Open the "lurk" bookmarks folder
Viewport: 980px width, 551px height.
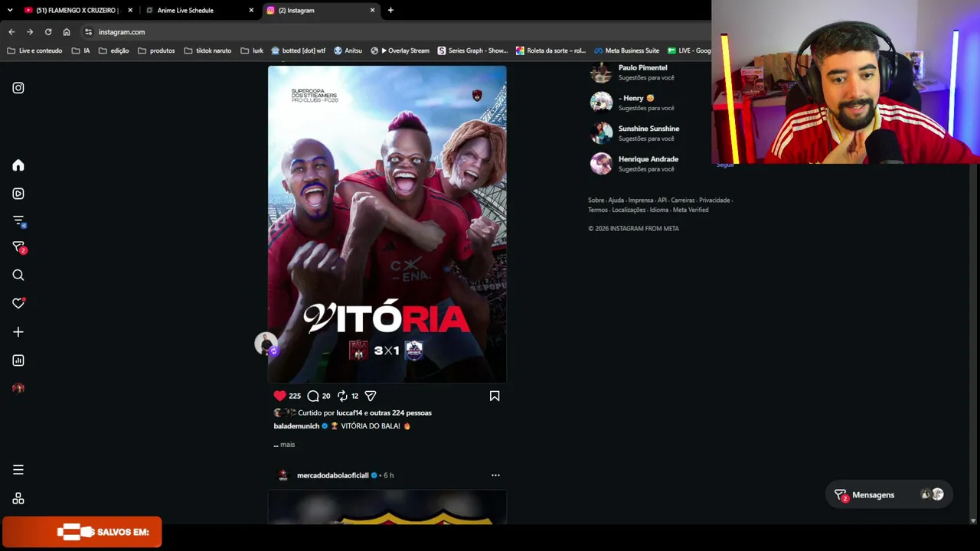pos(251,51)
